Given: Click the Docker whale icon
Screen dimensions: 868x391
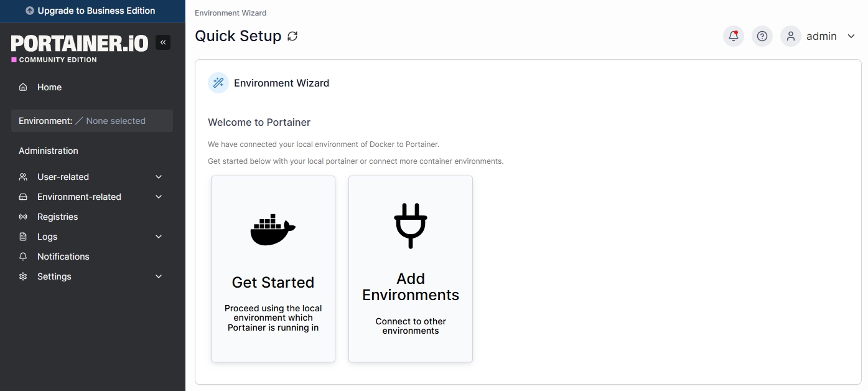Looking at the screenshot, I should pyautogui.click(x=273, y=229).
